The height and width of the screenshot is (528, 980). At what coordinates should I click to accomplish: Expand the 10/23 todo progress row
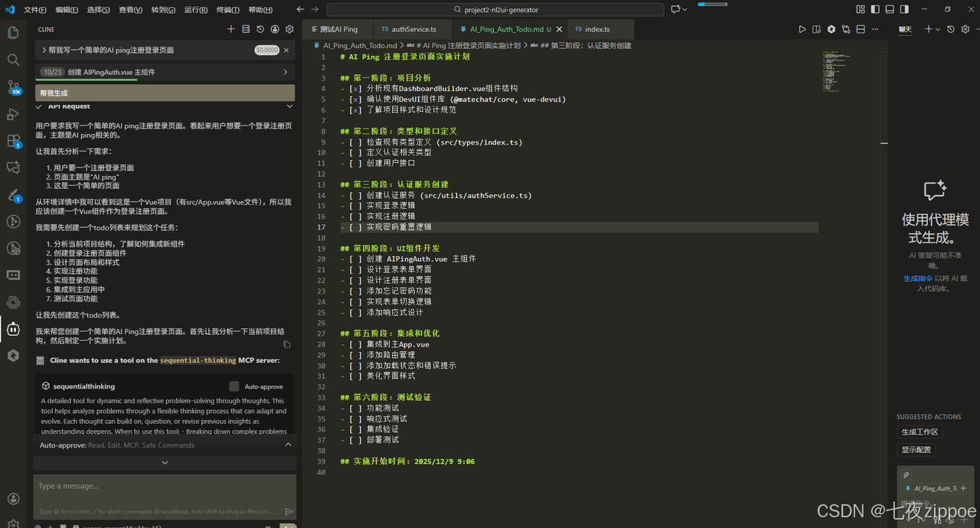click(x=165, y=72)
